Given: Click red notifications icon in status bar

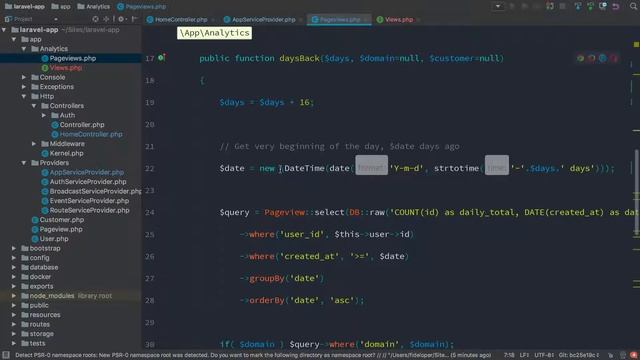Looking at the screenshot, I should pos(633,355).
